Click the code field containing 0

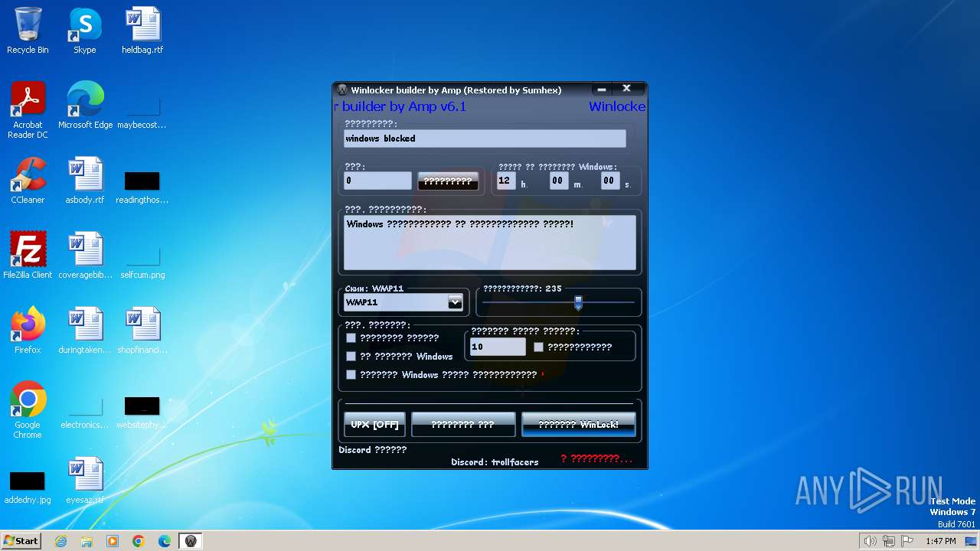(x=377, y=181)
